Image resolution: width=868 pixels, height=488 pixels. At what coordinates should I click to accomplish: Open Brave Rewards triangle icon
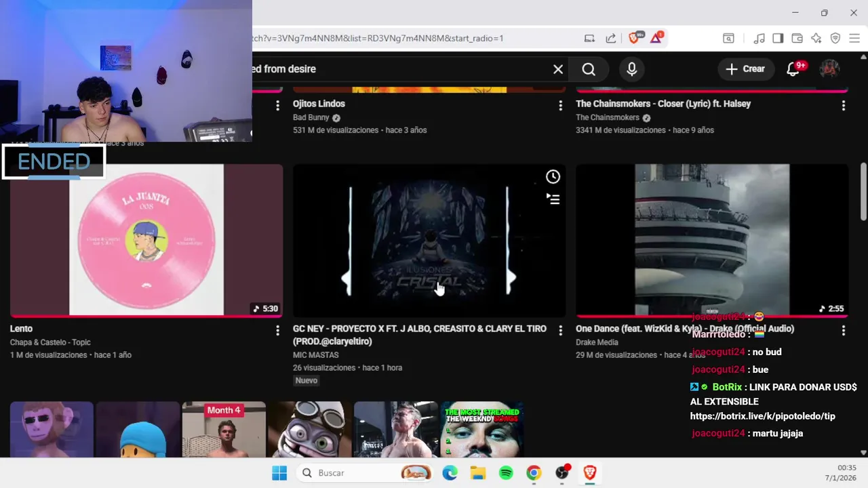tap(656, 38)
